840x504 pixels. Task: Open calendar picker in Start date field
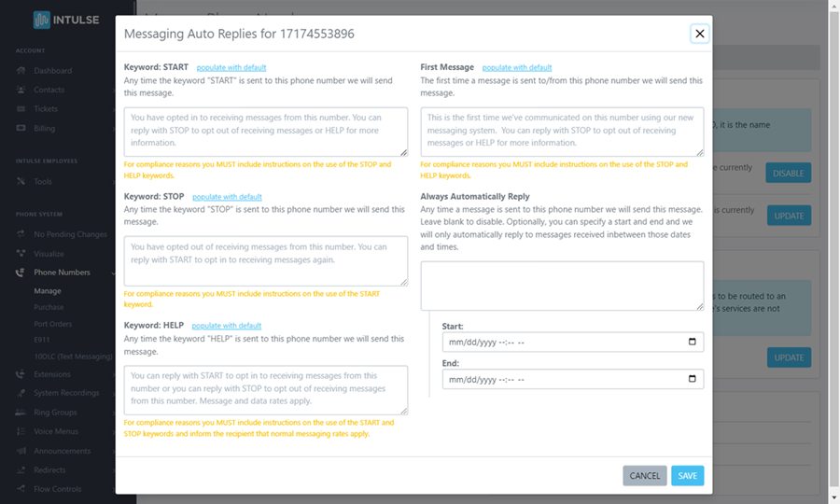pos(692,343)
